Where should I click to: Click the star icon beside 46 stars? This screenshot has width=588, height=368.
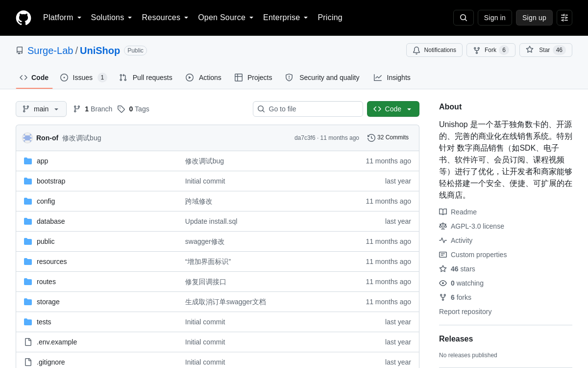[443, 269]
